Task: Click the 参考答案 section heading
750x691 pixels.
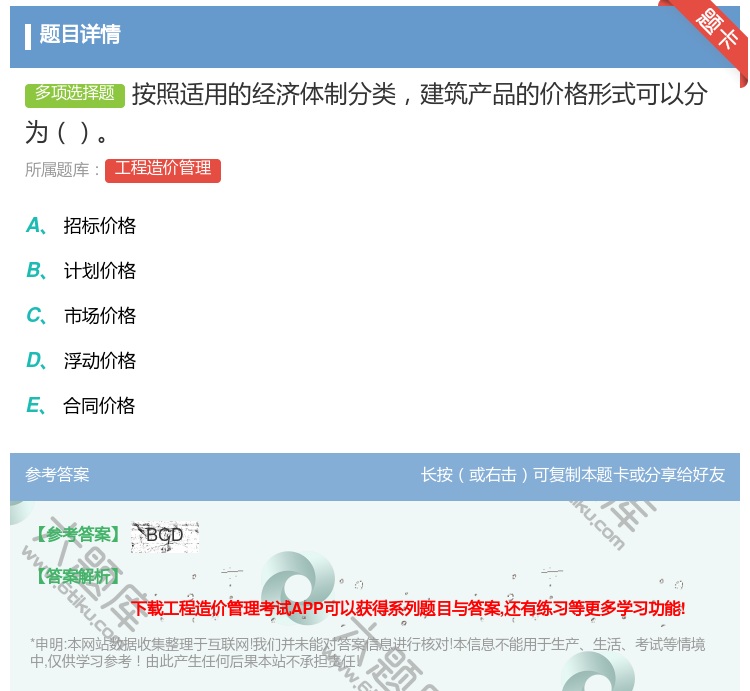Action: [57, 475]
